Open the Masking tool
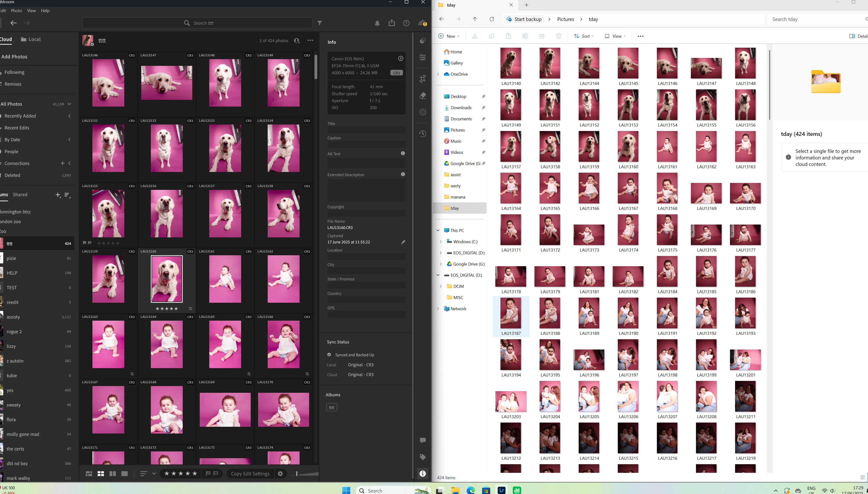Image resolution: width=868 pixels, height=494 pixels. point(422,112)
